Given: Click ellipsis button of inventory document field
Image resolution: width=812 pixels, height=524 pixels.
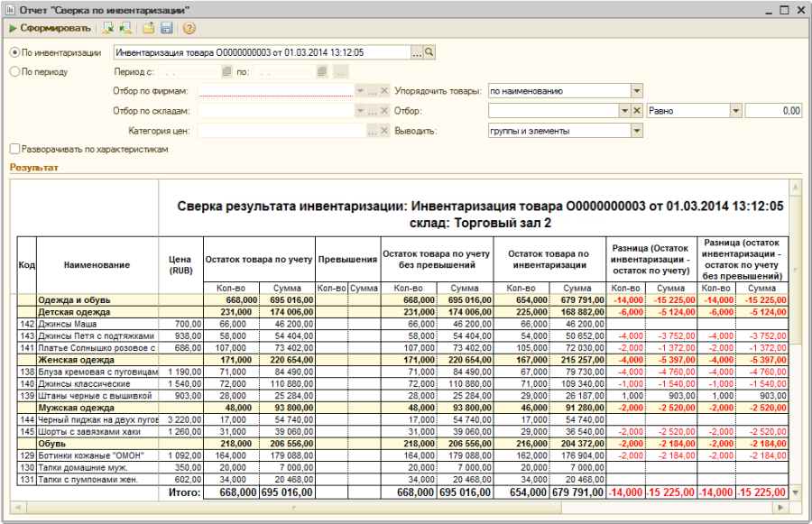Looking at the screenshot, I should [417, 52].
